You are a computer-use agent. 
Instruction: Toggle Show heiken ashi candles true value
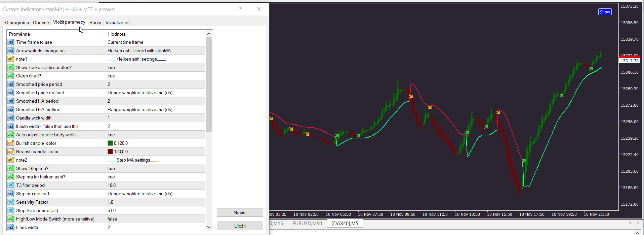(x=156, y=67)
